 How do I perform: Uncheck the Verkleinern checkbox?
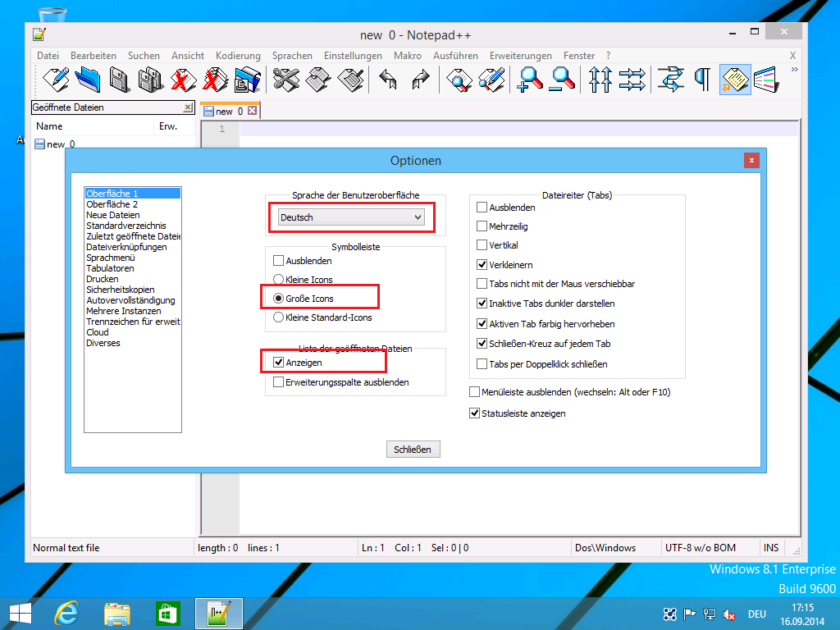point(482,265)
